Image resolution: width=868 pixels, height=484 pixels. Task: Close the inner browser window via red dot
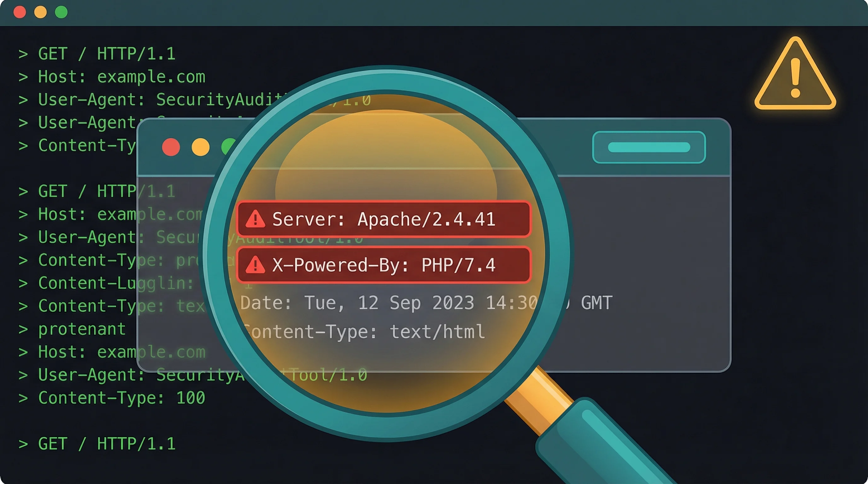171,147
